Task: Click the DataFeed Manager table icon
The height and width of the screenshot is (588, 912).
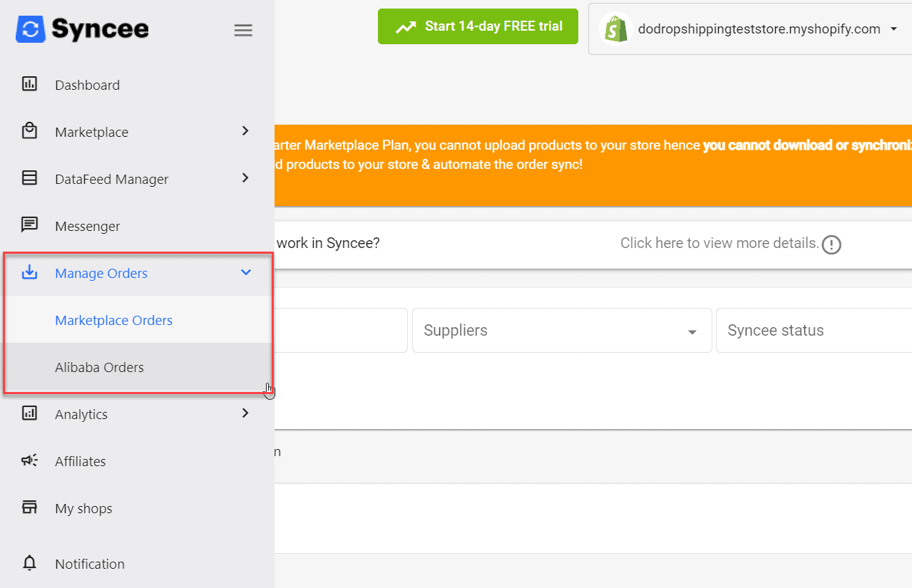Action: (29, 178)
